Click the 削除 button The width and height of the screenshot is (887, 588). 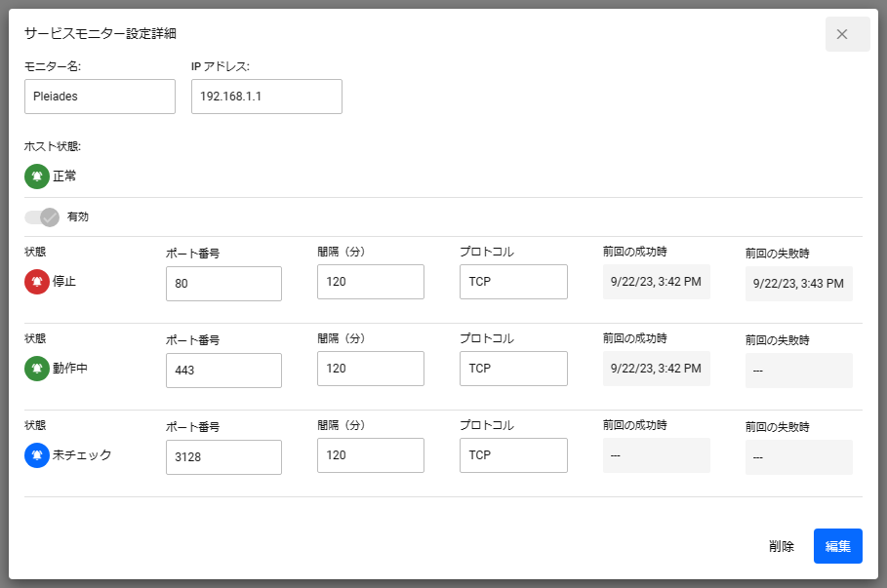pos(781,546)
